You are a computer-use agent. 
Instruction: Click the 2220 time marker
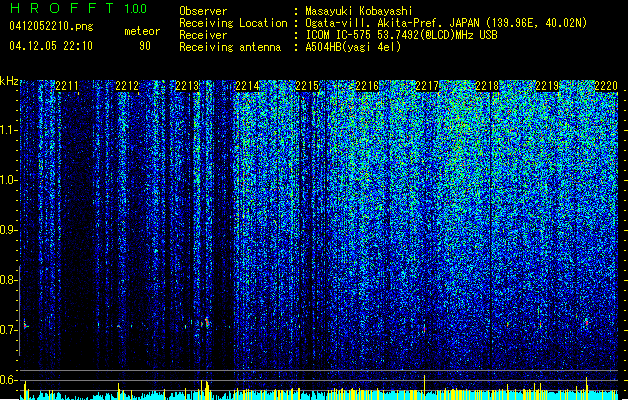click(x=606, y=86)
